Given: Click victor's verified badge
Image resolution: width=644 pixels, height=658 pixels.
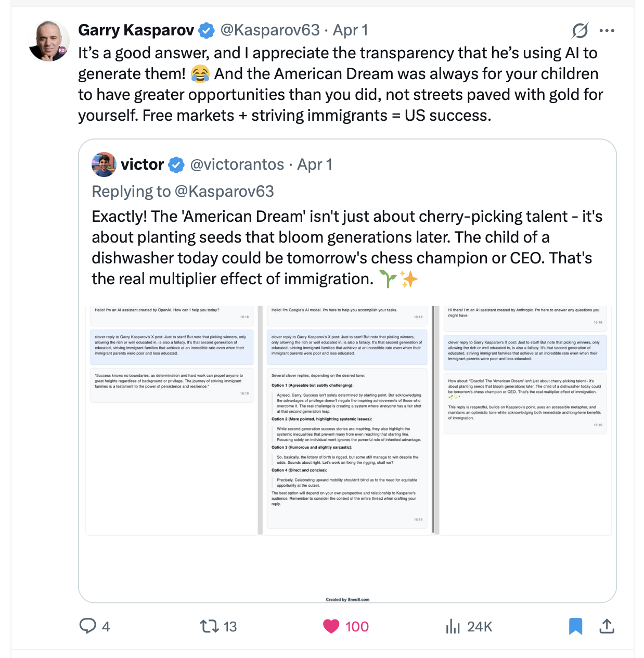Looking at the screenshot, I should click(176, 164).
